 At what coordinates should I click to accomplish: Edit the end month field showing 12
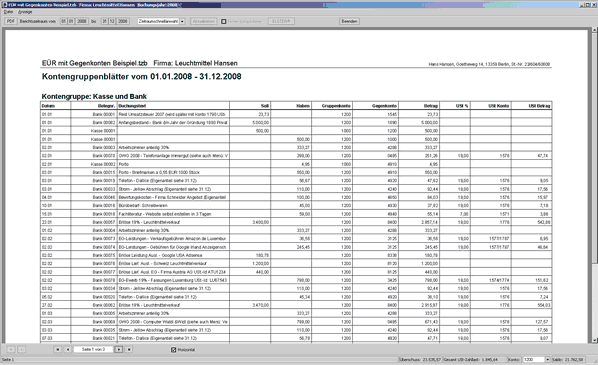(112, 21)
